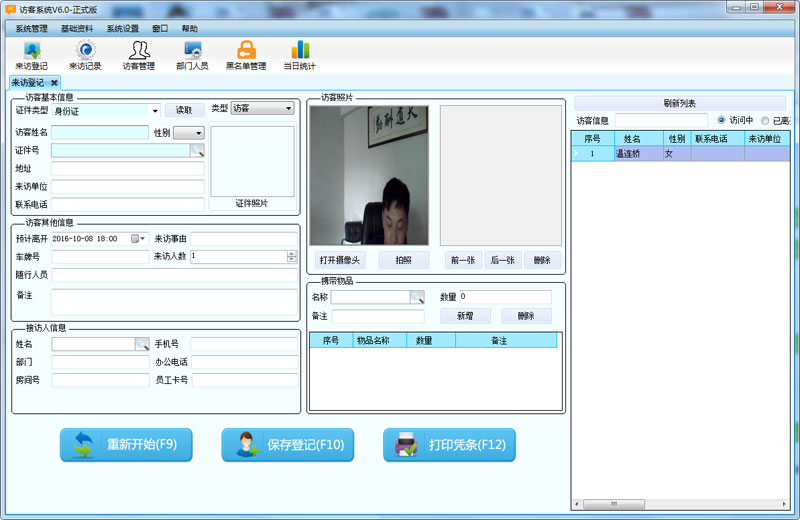Screen dimensions: 800x520
Task: Click the 证件照片 preview box
Action: 253,162
